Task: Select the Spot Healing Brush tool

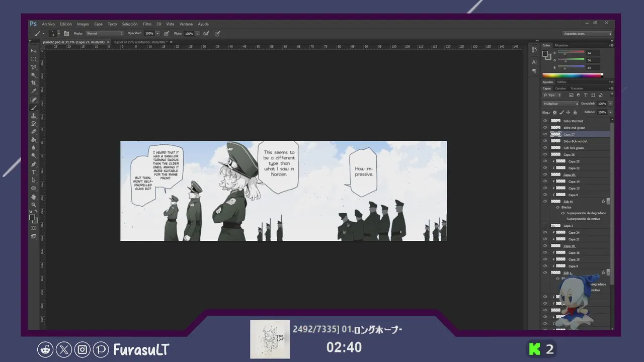Action: pos(34,100)
